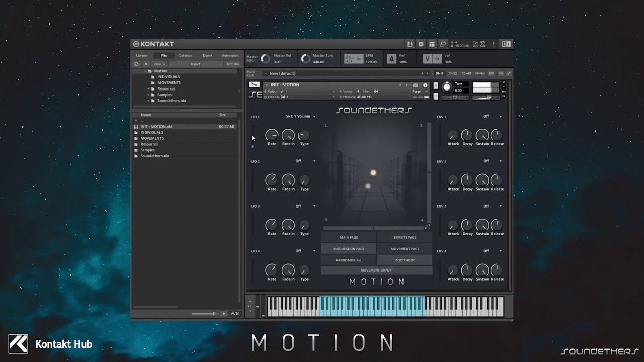Toggle MOVEMENT ON/OFF button

tap(377, 270)
